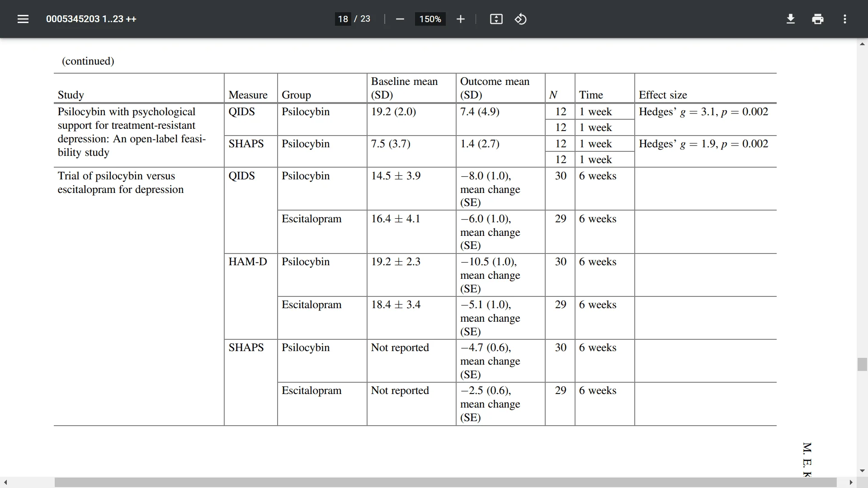Click the 'Study' column header
Image resolution: width=868 pixels, height=488 pixels.
(x=71, y=95)
